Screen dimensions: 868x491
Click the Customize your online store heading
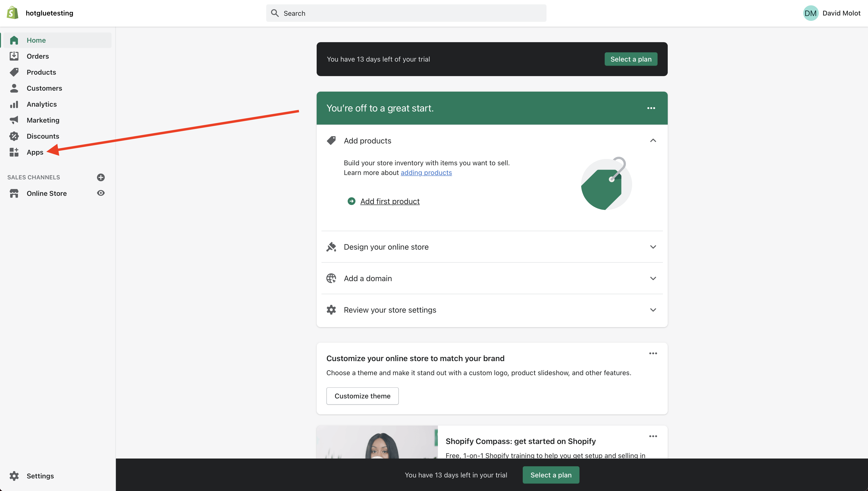coord(415,358)
